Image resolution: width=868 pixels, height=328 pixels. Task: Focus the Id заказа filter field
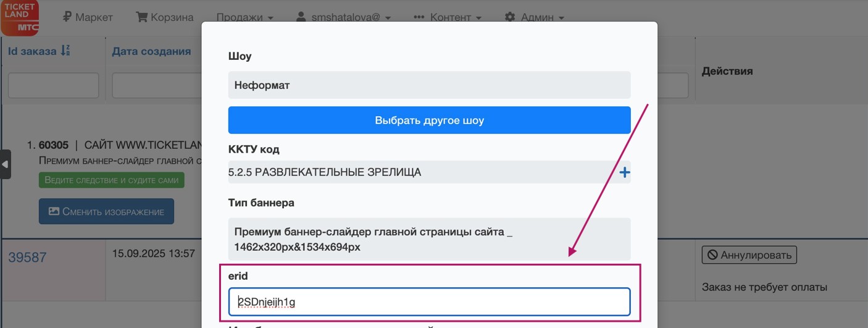click(x=53, y=85)
